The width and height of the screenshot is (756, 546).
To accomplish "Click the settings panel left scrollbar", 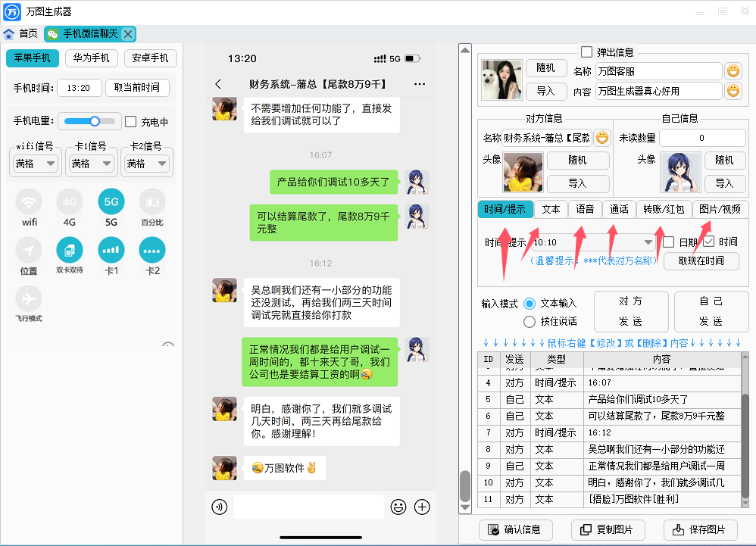I will tap(465, 279).
